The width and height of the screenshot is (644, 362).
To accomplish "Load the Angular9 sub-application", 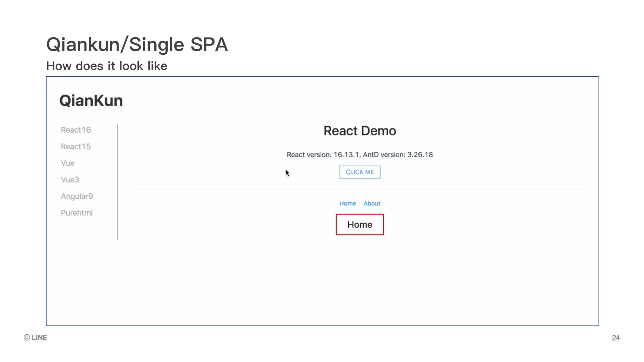I will [77, 196].
